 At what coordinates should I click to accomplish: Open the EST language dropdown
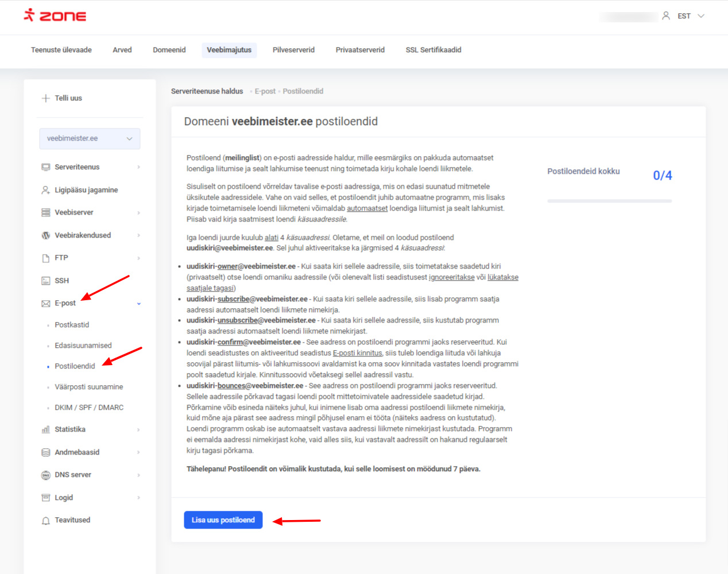pyautogui.click(x=691, y=16)
